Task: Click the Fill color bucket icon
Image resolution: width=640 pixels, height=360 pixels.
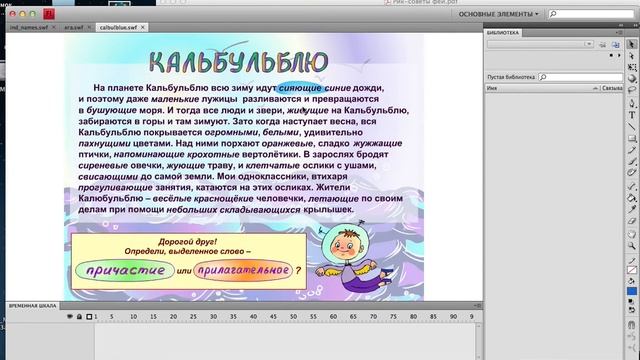Action: (631, 281)
